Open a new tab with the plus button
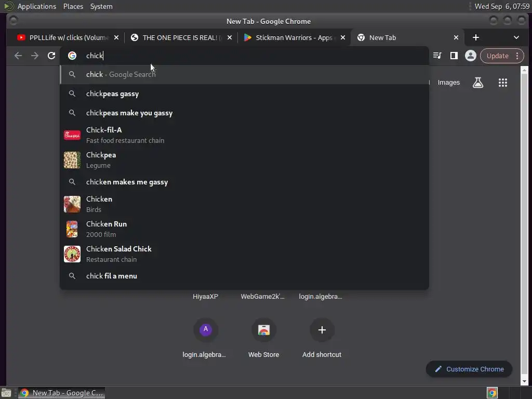This screenshot has height=399, width=532. (476, 37)
